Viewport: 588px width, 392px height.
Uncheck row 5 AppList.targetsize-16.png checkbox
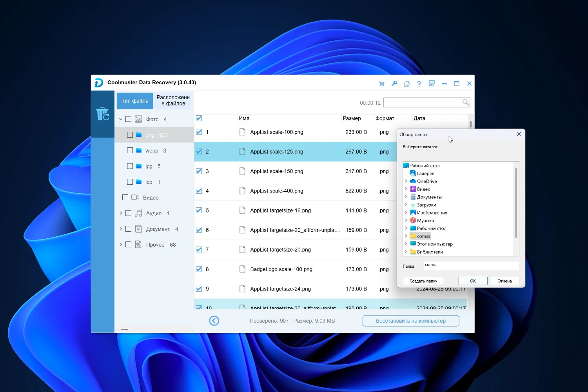(199, 211)
